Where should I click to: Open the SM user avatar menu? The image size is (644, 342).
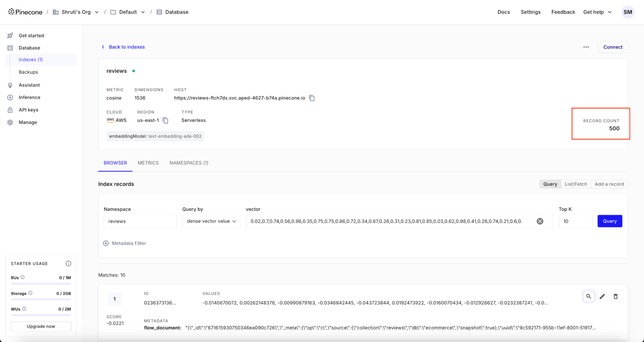pyautogui.click(x=628, y=12)
